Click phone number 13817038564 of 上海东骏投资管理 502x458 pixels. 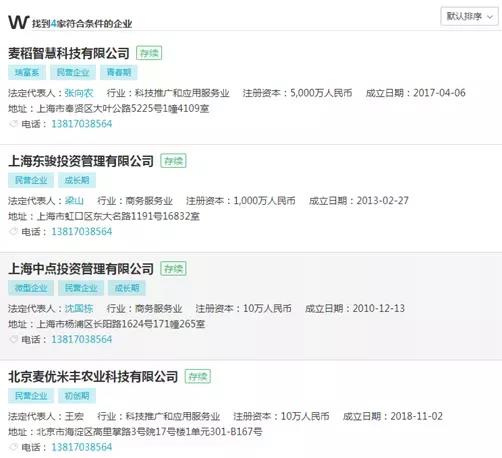(x=82, y=232)
